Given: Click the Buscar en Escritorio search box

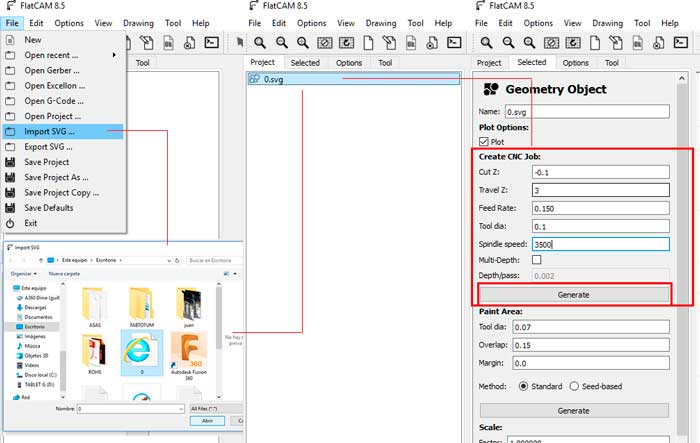Looking at the screenshot, I should point(215,260).
